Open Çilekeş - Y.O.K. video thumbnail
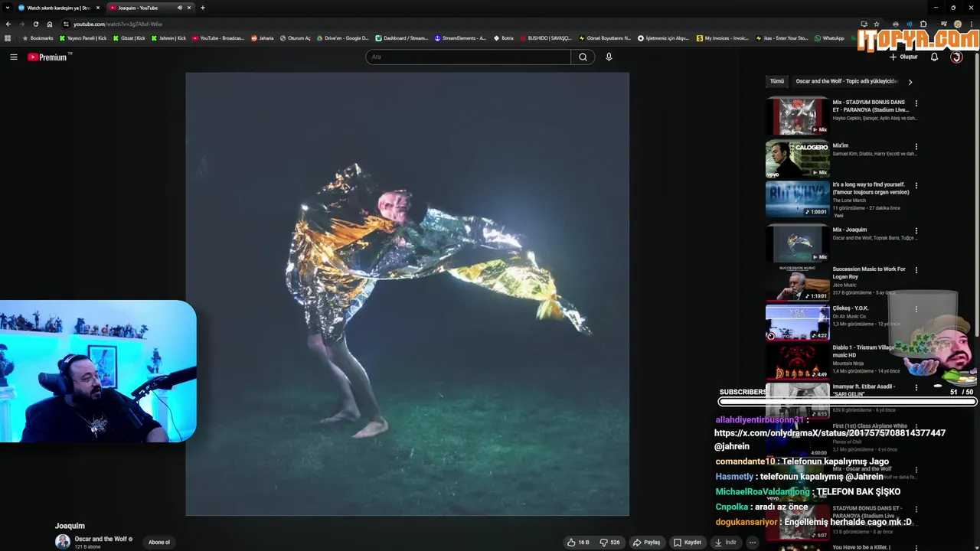The width and height of the screenshot is (980, 551). (x=797, y=321)
